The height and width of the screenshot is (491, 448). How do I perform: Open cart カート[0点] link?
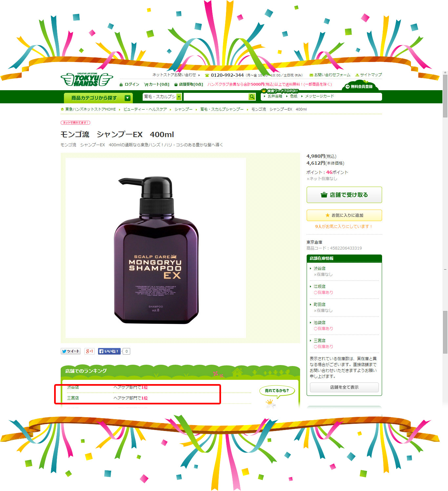click(x=156, y=84)
